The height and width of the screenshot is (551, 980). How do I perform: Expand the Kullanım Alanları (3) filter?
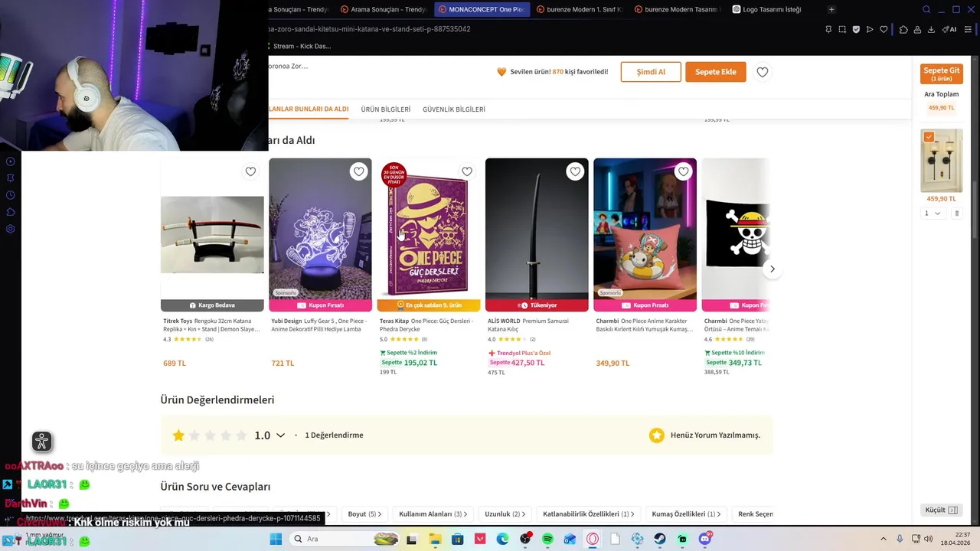pyautogui.click(x=434, y=514)
